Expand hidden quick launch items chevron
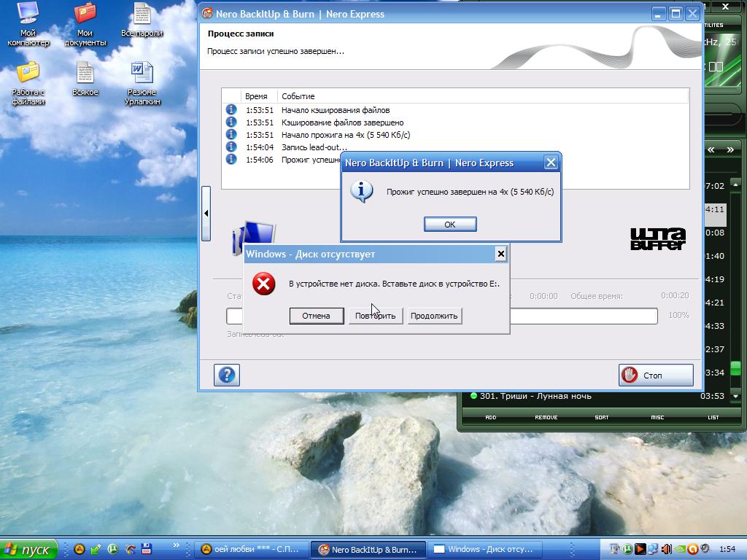747x560 pixels. 176,545
